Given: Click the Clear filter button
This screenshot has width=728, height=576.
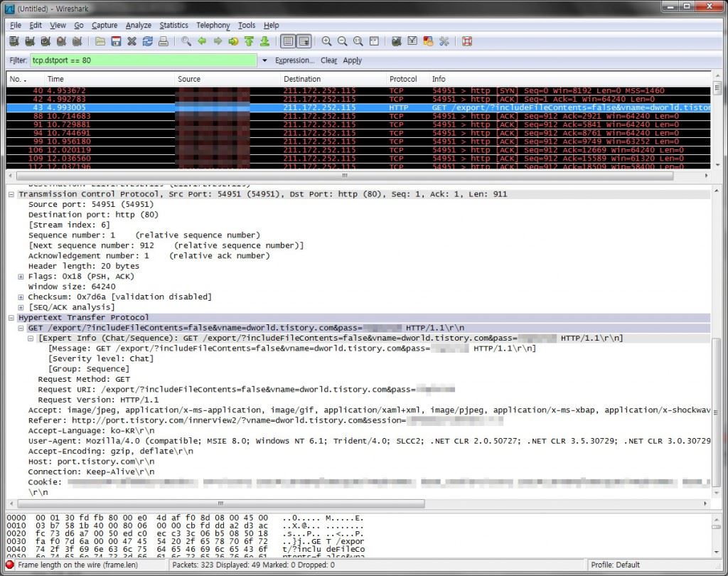Looking at the screenshot, I should [328, 60].
